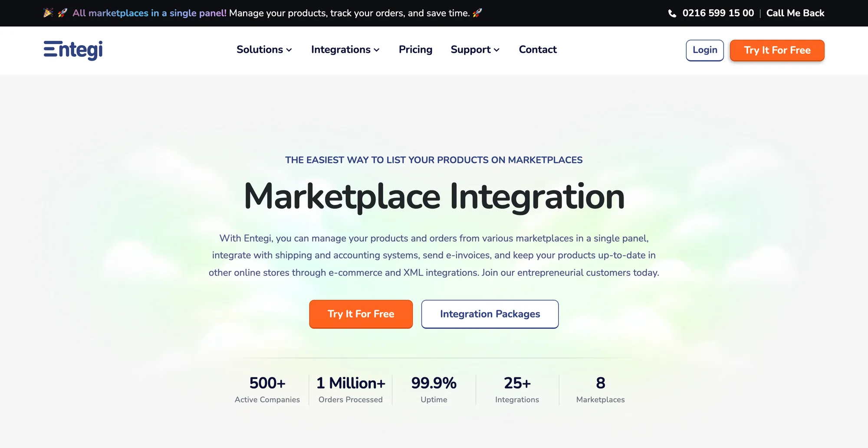The width and height of the screenshot is (868, 448).
Task: Click the hero Try It For Free button
Action: 361,314
